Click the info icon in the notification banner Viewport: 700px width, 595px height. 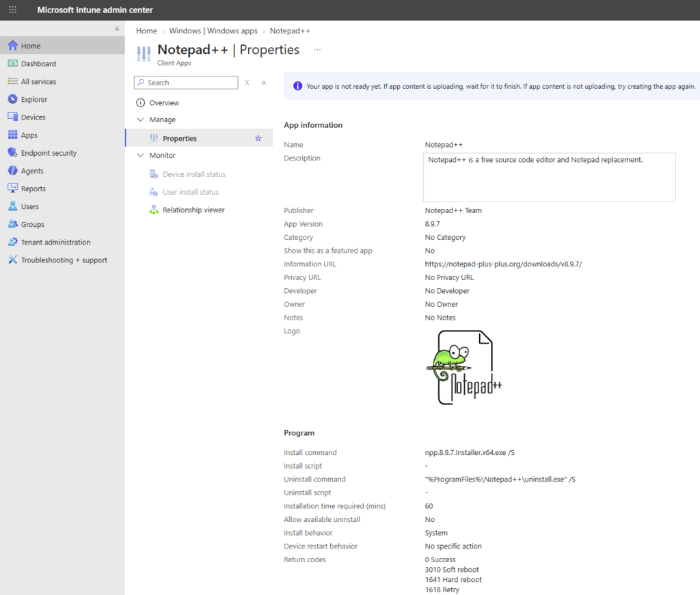point(298,86)
